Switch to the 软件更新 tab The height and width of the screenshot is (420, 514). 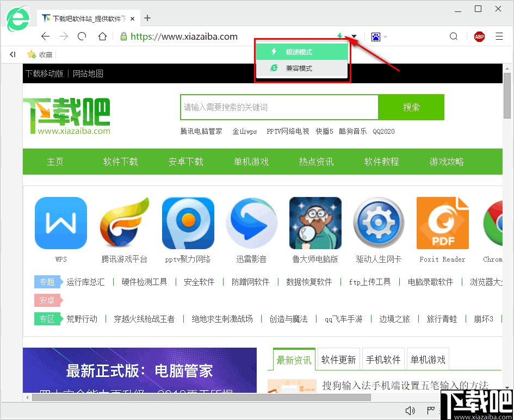pos(338,359)
